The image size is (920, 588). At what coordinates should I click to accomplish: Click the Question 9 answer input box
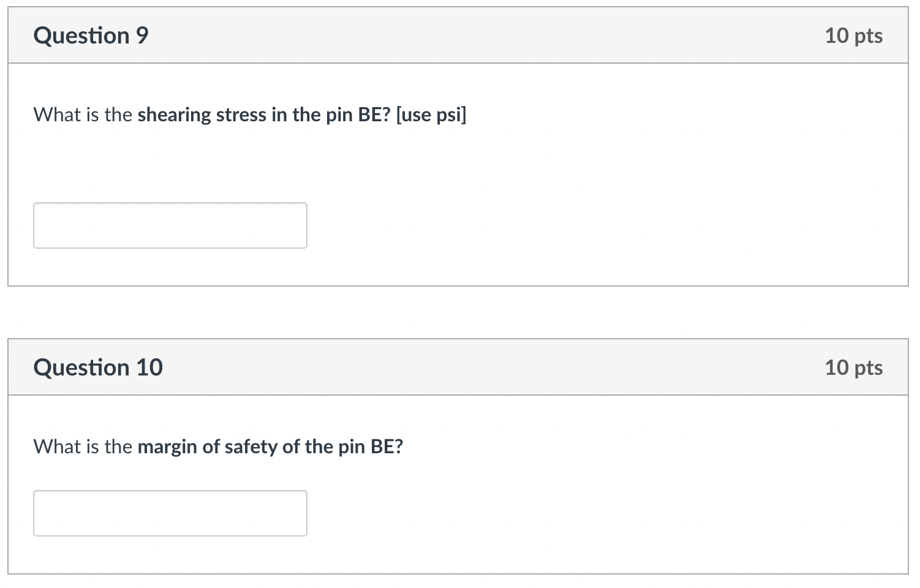[x=170, y=225]
